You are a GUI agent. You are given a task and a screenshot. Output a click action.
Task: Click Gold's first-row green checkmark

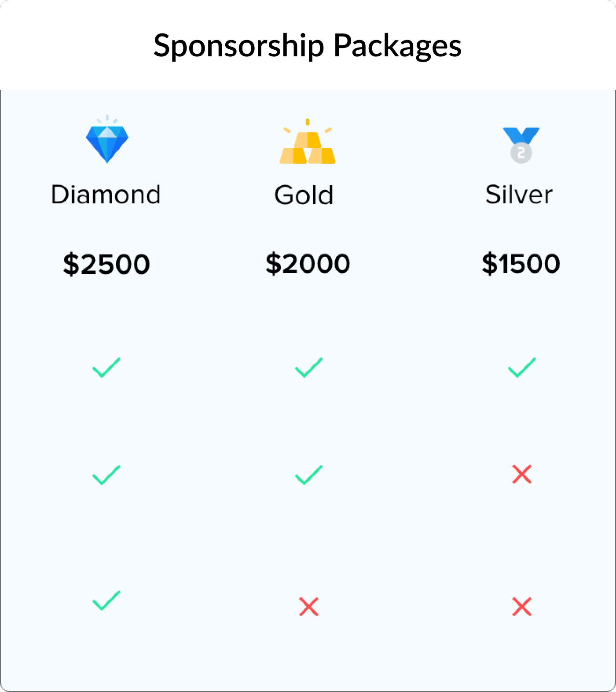coord(308,368)
